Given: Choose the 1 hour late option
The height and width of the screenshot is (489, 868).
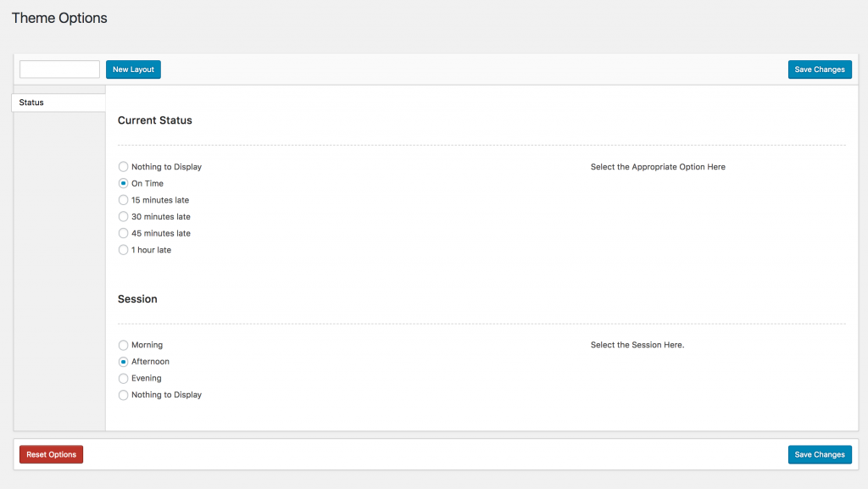Looking at the screenshot, I should point(124,250).
